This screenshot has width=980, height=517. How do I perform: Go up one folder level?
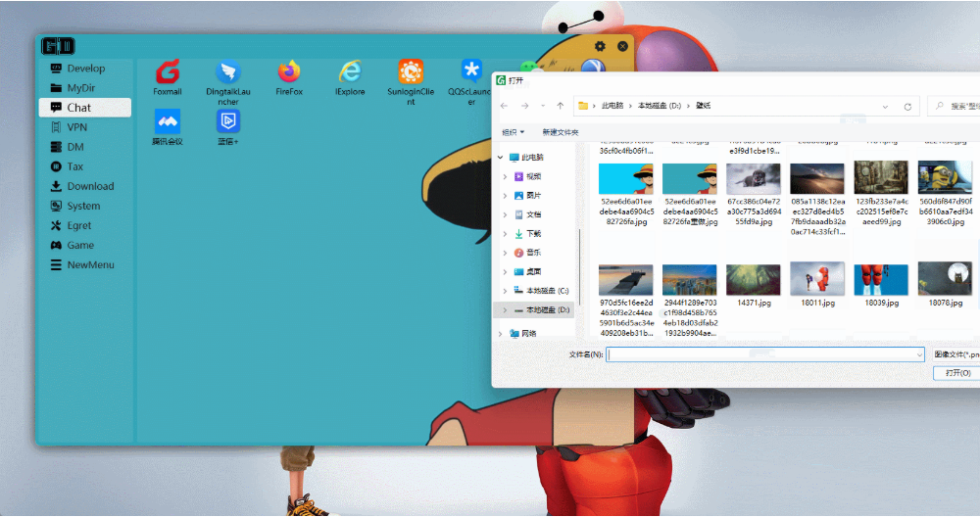point(560,106)
